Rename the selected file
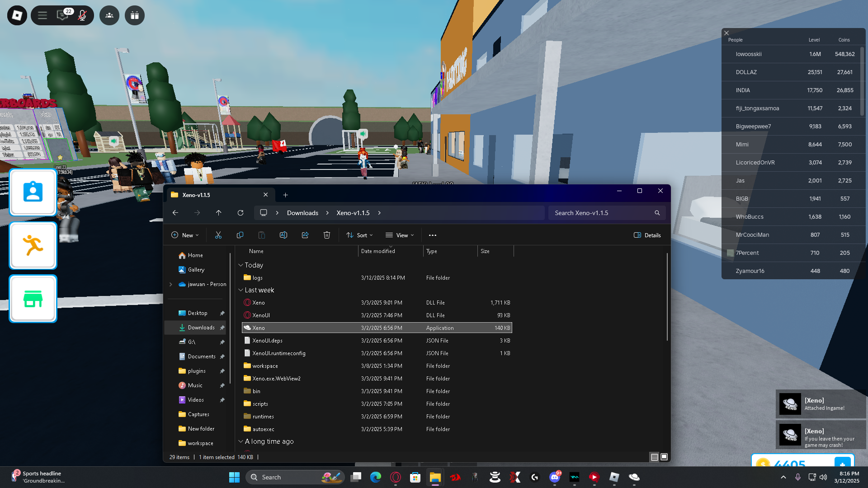Image resolution: width=868 pixels, height=488 pixels. point(283,235)
